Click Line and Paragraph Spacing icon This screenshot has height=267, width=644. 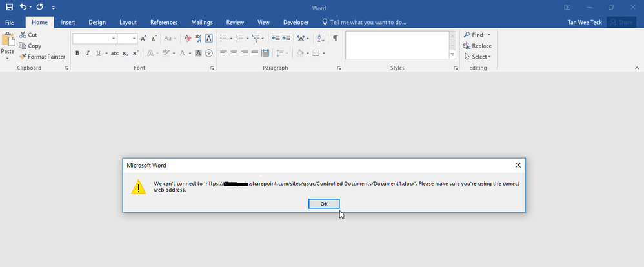(x=280, y=53)
